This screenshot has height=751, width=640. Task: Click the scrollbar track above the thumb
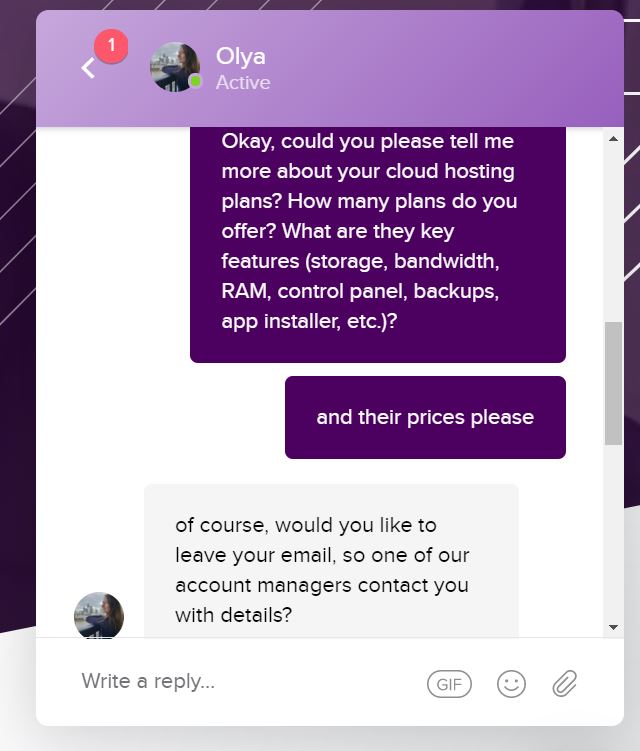613,233
